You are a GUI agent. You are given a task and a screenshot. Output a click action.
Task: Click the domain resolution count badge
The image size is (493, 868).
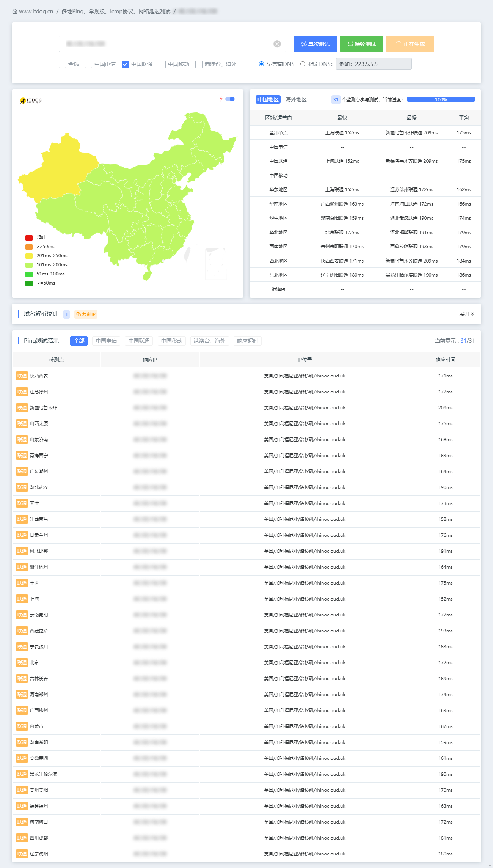[66, 314]
